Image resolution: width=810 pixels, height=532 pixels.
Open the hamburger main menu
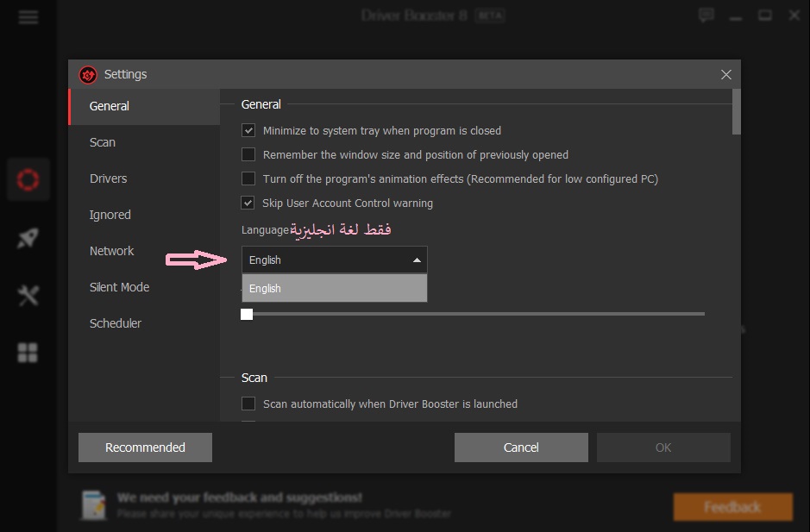tap(28, 17)
